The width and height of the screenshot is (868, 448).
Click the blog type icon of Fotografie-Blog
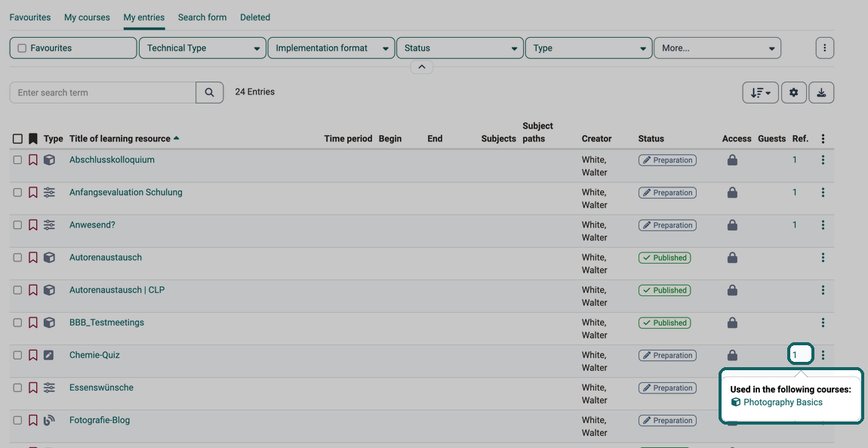(x=49, y=420)
